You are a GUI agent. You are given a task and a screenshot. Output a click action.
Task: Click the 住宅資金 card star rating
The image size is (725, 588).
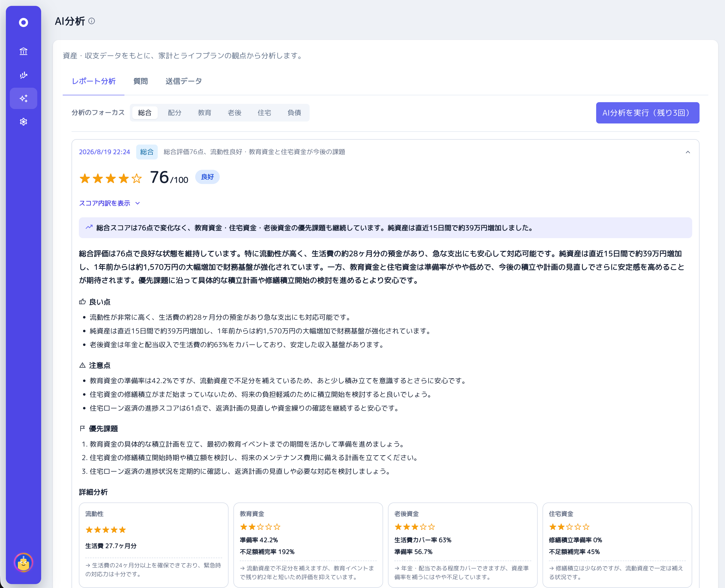click(569, 527)
